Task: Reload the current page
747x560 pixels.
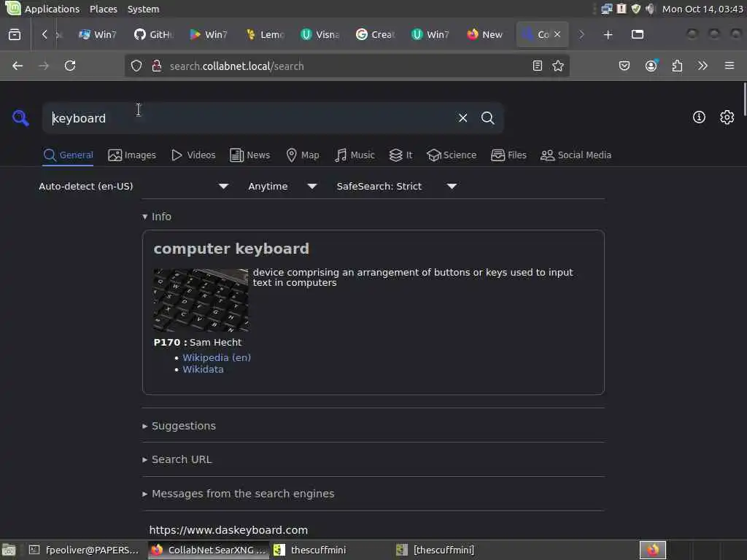Action: (x=70, y=66)
